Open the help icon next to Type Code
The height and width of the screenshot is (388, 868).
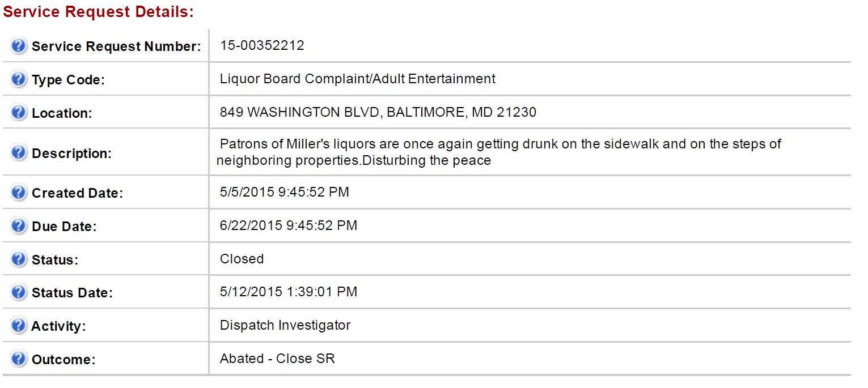click(19, 79)
